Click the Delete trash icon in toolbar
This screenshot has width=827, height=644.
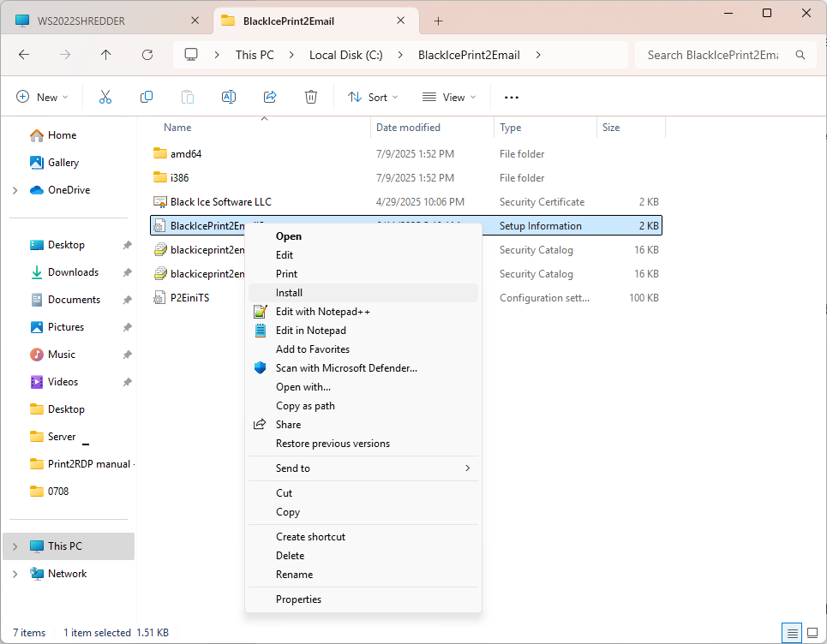pyautogui.click(x=311, y=98)
